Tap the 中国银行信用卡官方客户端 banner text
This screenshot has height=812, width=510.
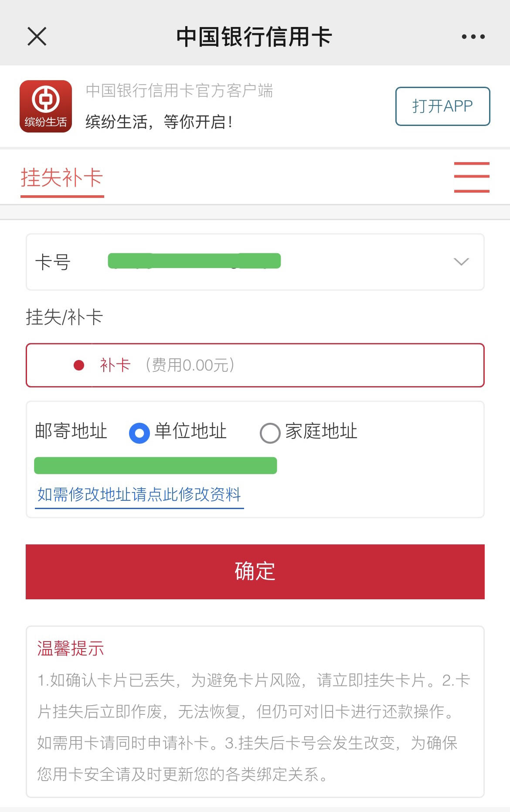coord(179,91)
